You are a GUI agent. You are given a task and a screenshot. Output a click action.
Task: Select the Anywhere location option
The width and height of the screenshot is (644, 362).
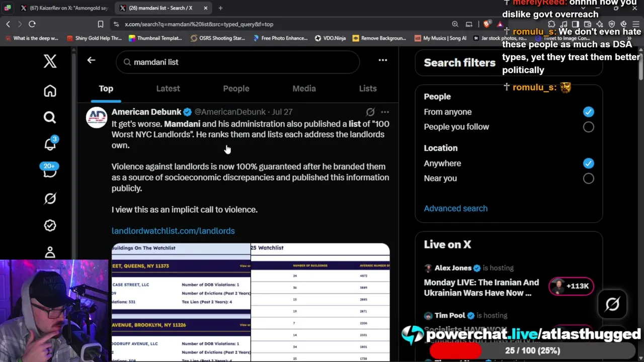(x=588, y=163)
